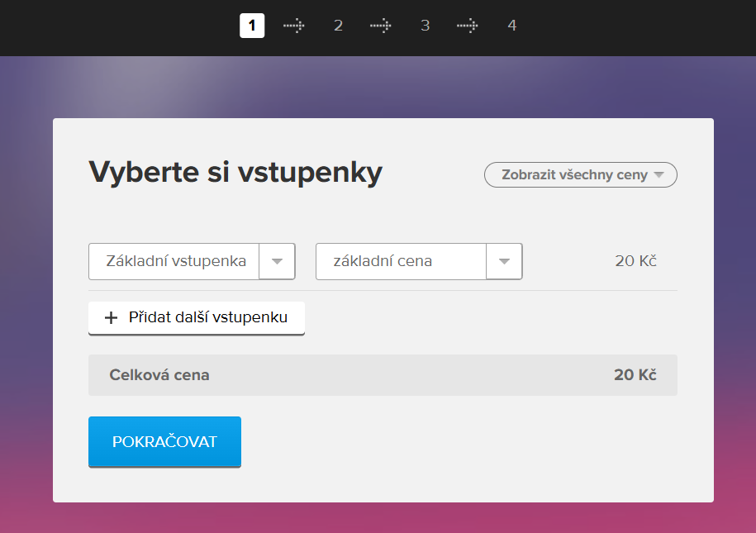The width and height of the screenshot is (756, 533).
Task: Click the highlighted step 1 indicator icon
Action: click(x=252, y=25)
